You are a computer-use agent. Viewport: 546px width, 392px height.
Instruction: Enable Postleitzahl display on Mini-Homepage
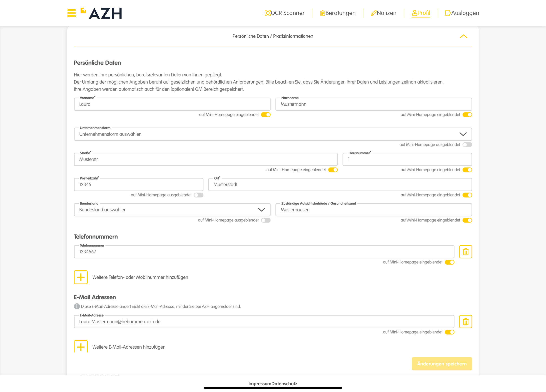click(199, 195)
